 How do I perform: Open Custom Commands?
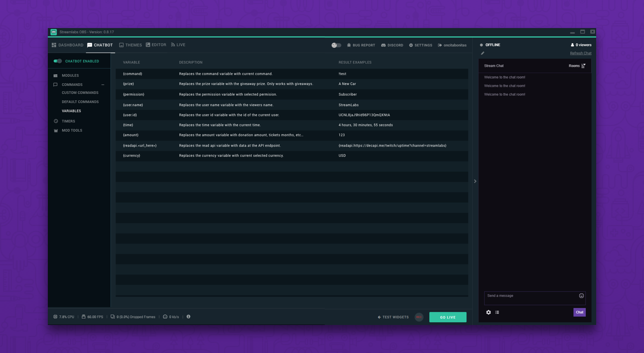tap(80, 93)
